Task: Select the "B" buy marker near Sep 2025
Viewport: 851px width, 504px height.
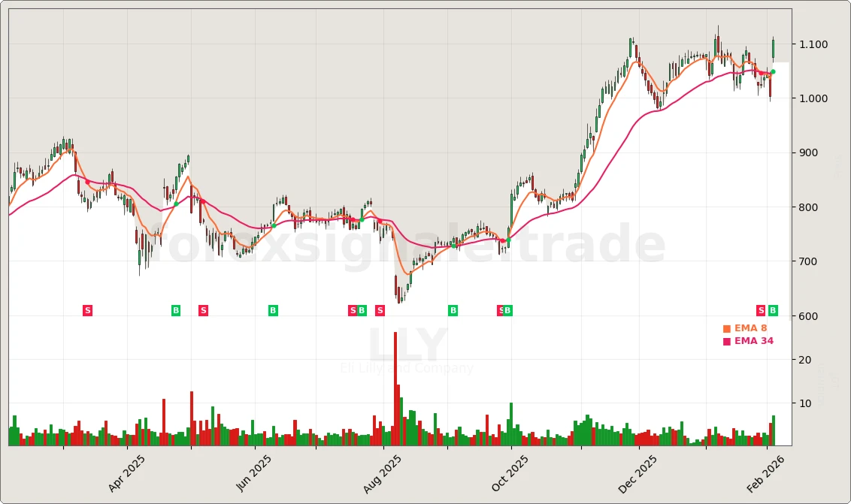Action: click(452, 309)
